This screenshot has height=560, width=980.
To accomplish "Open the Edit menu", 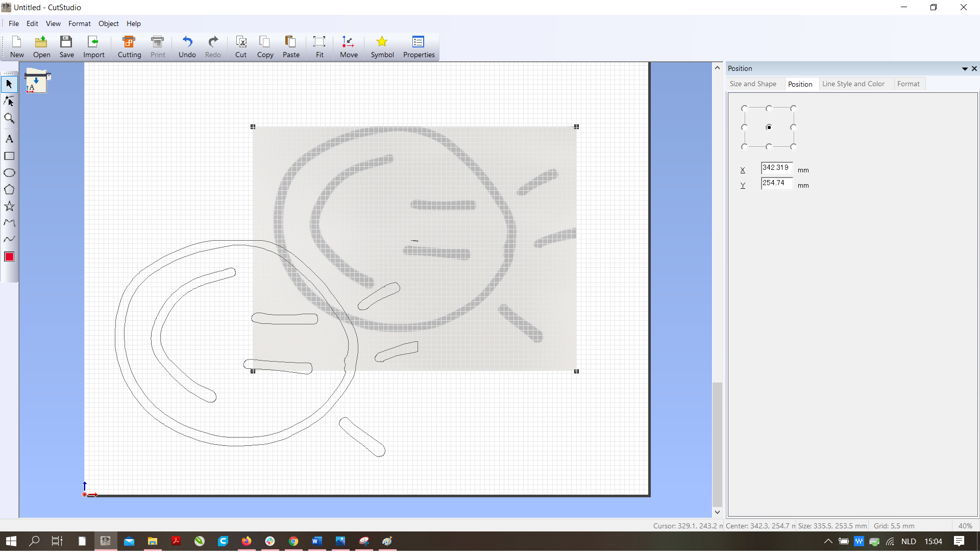I will coord(32,24).
